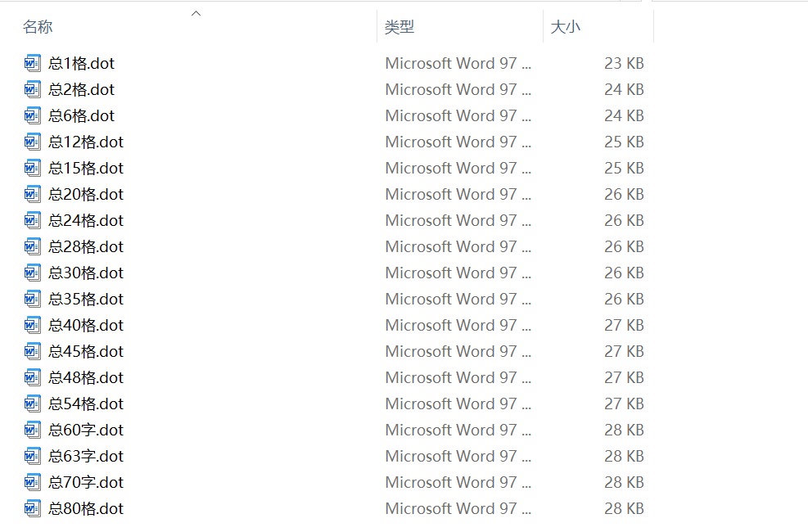
Task: Select the file name 总1格.dot
Action: 81,63
